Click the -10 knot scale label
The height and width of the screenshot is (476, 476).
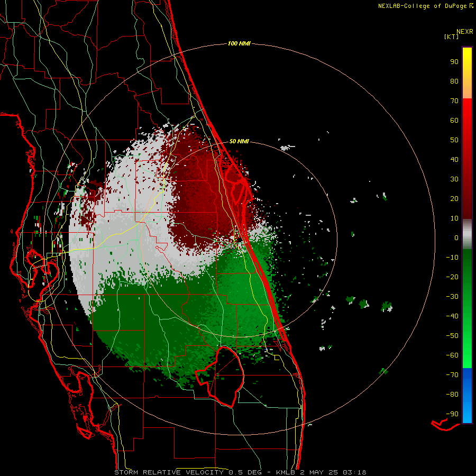pos(452,258)
